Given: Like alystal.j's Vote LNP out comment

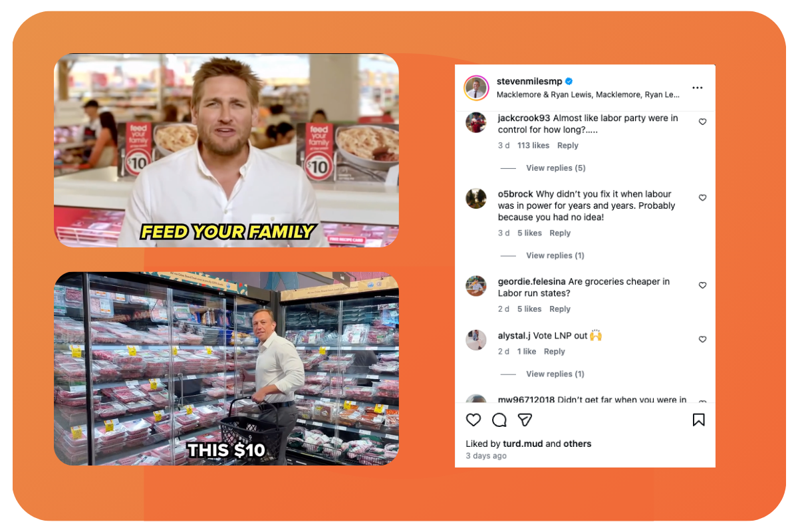Looking at the screenshot, I should coord(702,339).
